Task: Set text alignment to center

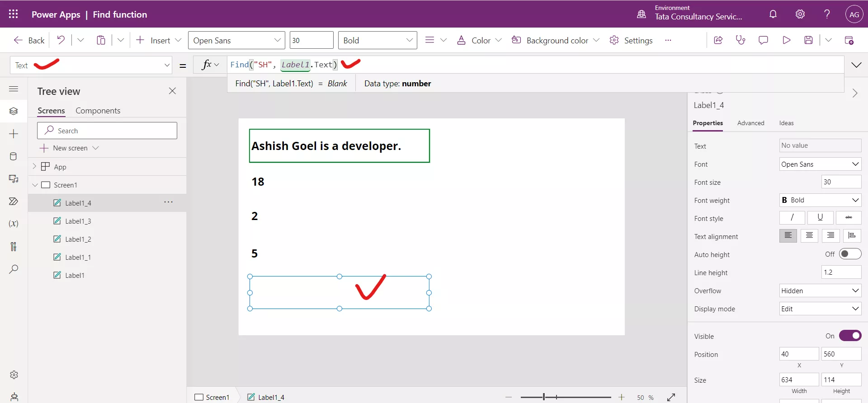Action: pos(809,236)
